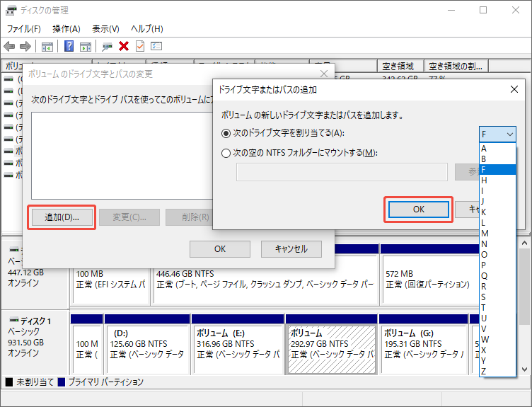Click the 空き領域 column header
This screenshot has width=532, height=407.
coord(400,67)
